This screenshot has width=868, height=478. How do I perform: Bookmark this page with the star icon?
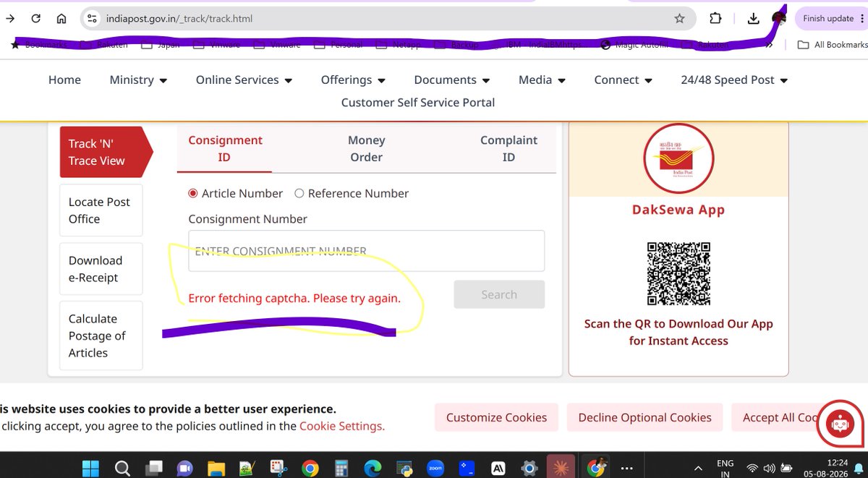[679, 19]
